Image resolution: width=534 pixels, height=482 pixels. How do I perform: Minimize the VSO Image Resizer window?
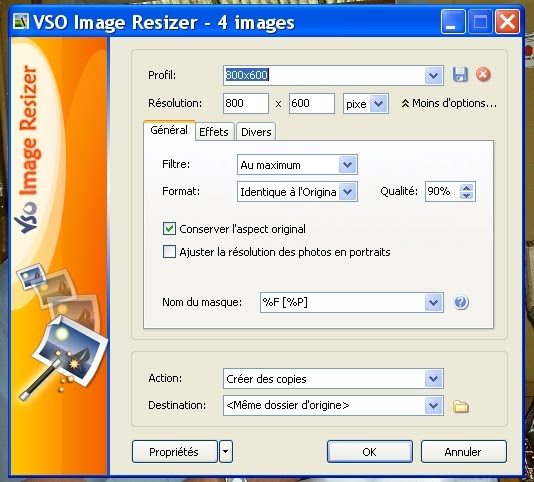click(453, 22)
